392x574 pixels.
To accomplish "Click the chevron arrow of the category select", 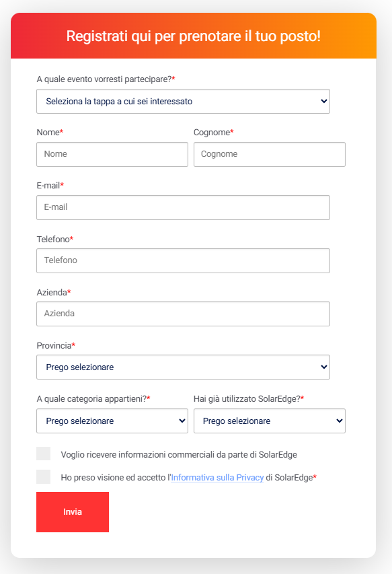I will click(182, 421).
